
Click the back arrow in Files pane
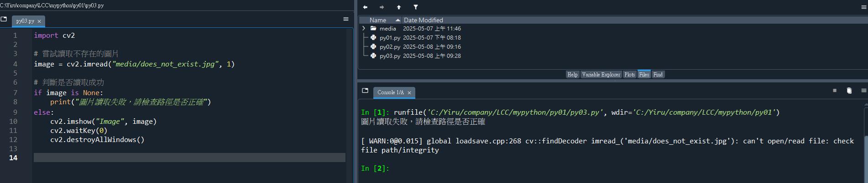pos(365,7)
